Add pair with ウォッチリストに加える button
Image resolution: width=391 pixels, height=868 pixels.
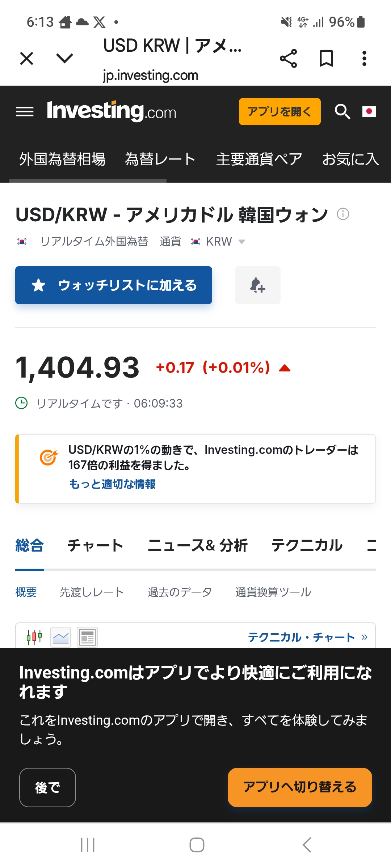click(114, 285)
